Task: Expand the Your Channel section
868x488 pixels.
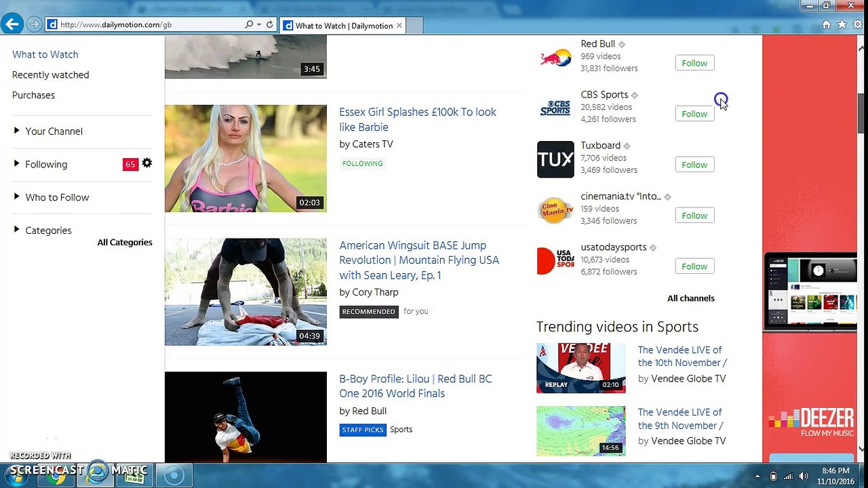Action: coord(47,131)
